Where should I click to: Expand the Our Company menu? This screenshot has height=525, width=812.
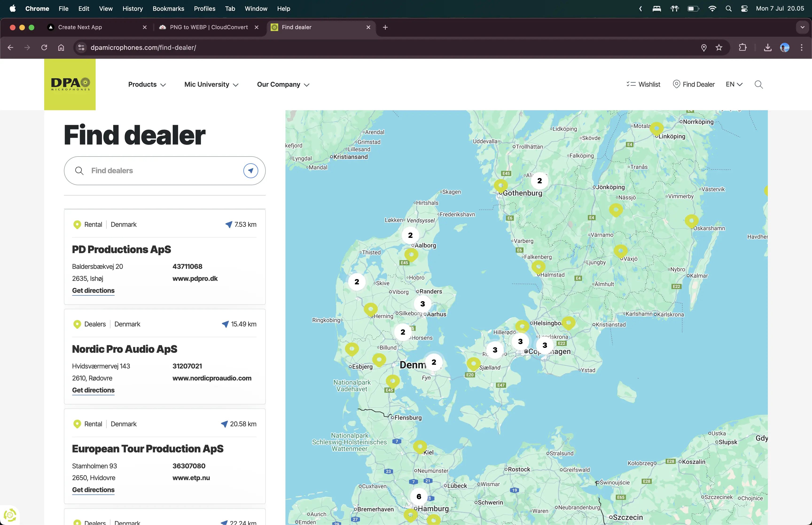tap(283, 85)
